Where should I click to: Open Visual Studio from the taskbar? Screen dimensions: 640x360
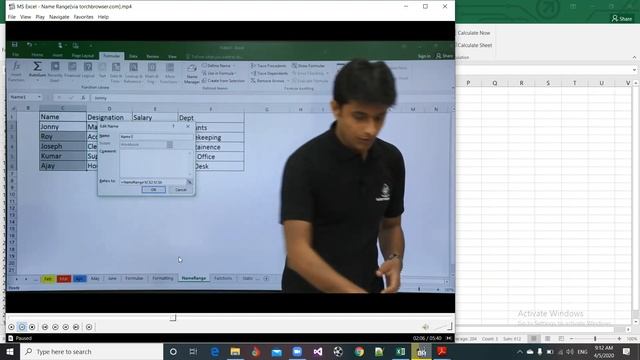click(x=318, y=351)
